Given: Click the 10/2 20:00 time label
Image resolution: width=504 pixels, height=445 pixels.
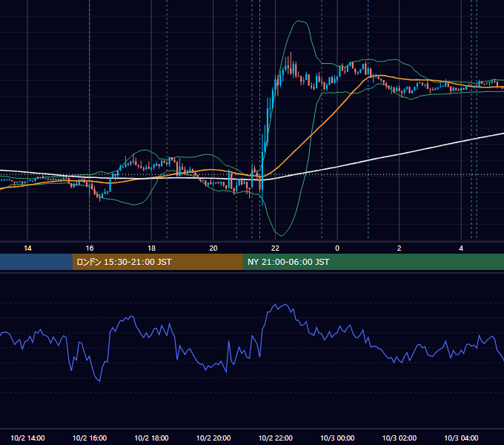Looking at the screenshot, I should pos(213,438).
